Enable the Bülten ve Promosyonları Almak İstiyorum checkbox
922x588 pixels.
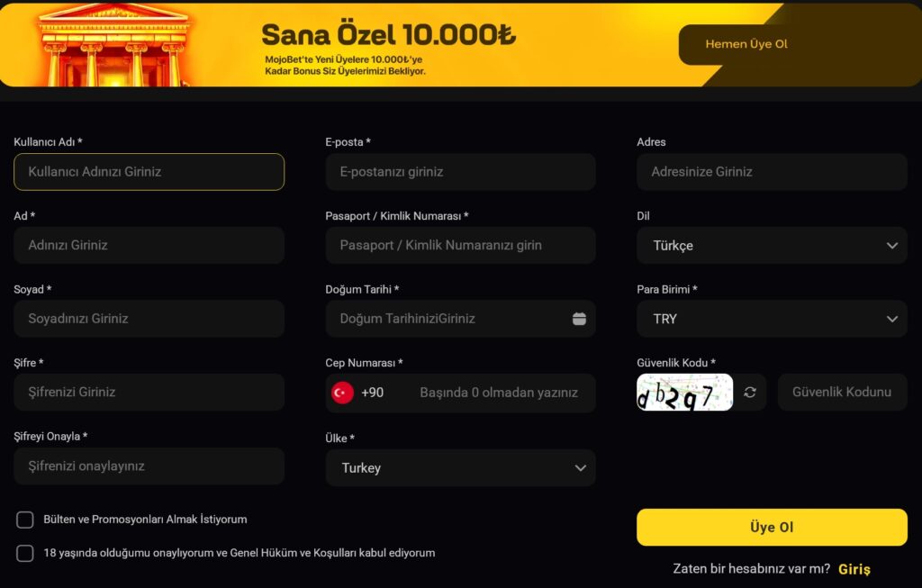[25, 520]
